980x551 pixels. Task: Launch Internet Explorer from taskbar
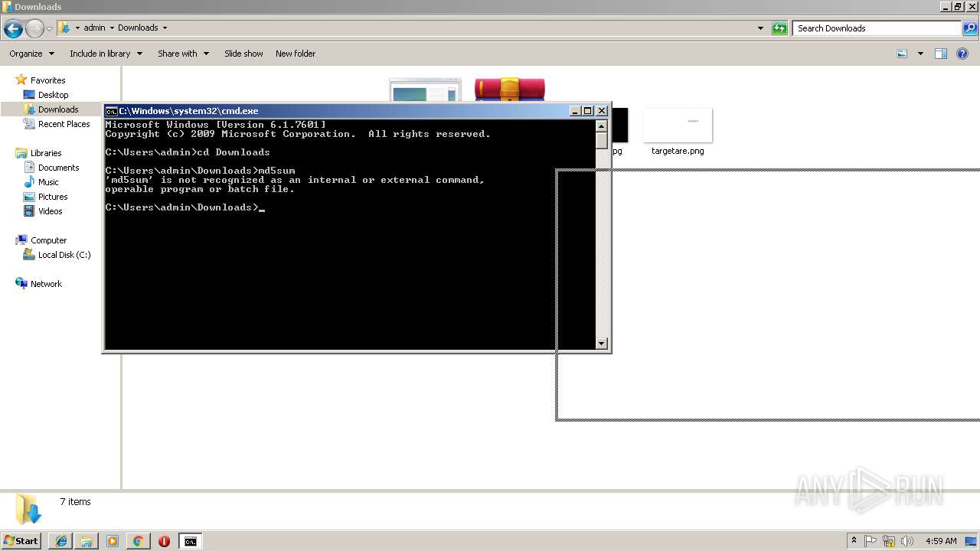coord(61,541)
